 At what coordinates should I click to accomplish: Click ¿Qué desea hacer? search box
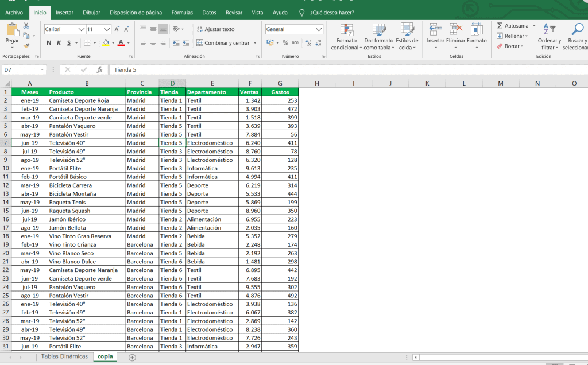tap(332, 13)
